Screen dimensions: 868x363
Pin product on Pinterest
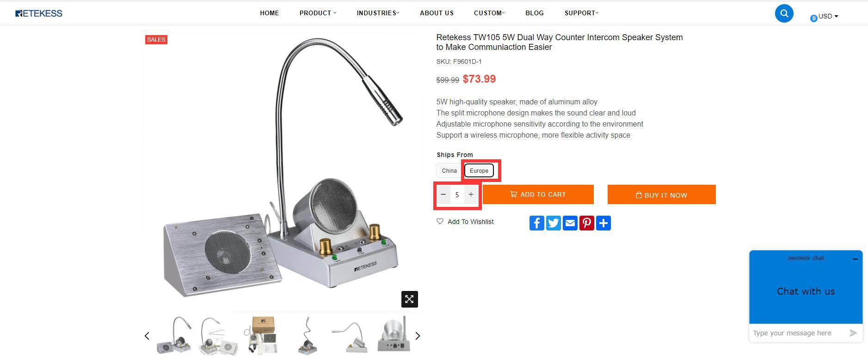pyautogui.click(x=586, y=223)
